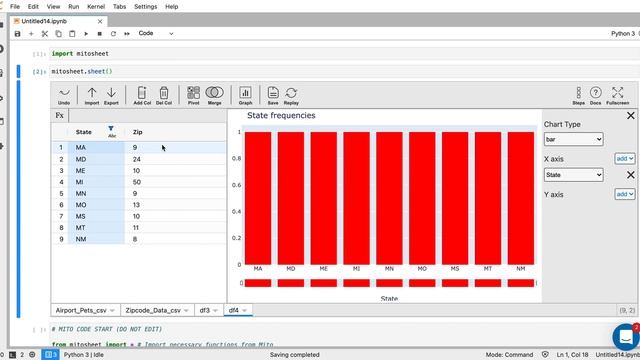Screen dimensions: 640x360
Task: Select the Zip value 50 cell
Action: click(175, 182)
